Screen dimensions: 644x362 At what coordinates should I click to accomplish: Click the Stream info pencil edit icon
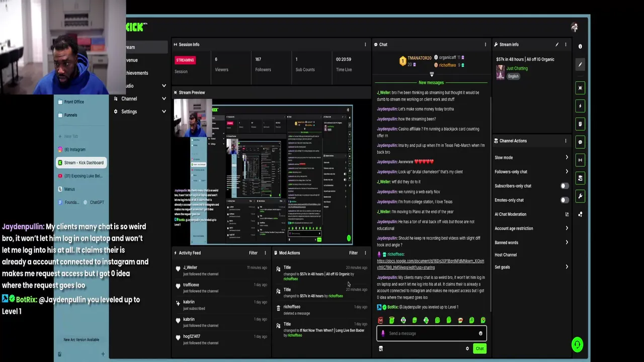(557, 45)
